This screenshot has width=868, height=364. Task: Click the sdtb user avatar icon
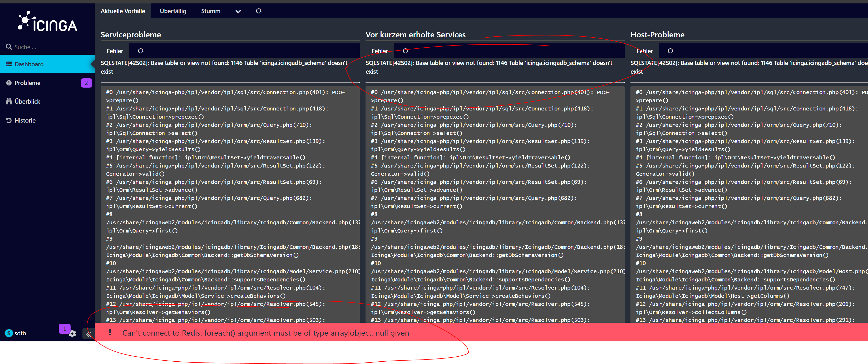[9, 333]
